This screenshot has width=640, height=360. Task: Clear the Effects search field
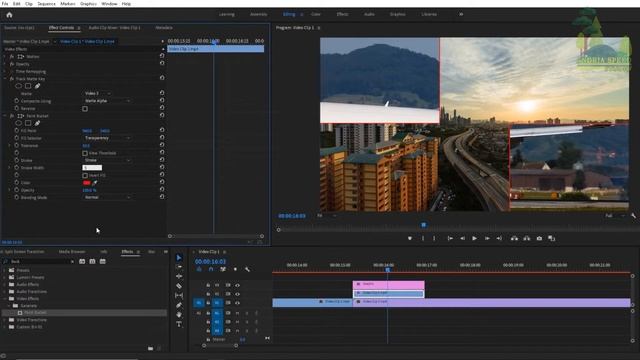point(72,262)
